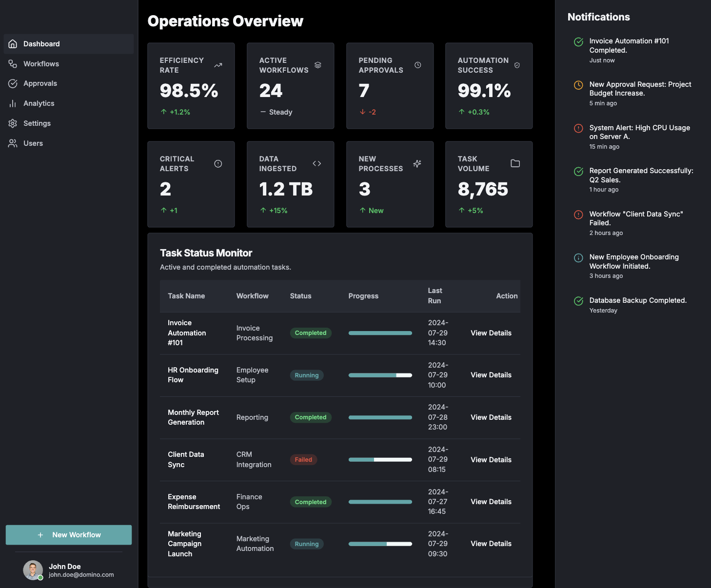Viewport: 711px width, 588px height.
Task: Go to Analytics in the sidebar
Action: pos(39,103)
